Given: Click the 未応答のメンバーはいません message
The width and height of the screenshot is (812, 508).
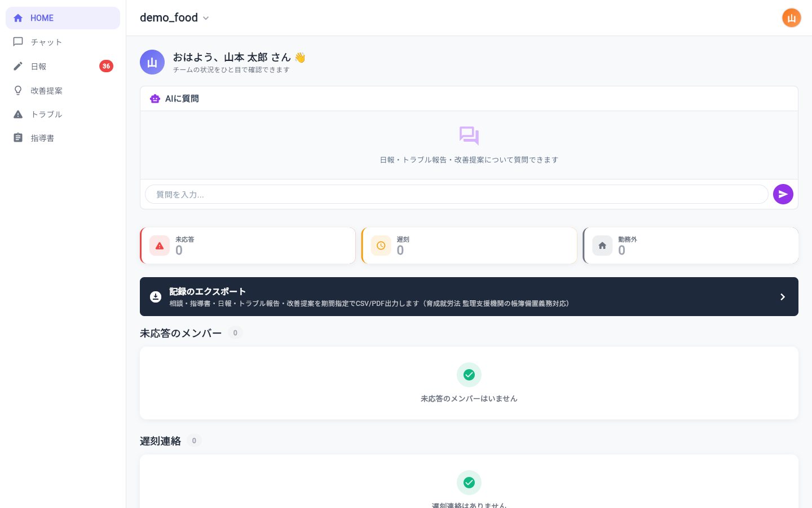Looking at the screenshot, I should click(469, 398).
